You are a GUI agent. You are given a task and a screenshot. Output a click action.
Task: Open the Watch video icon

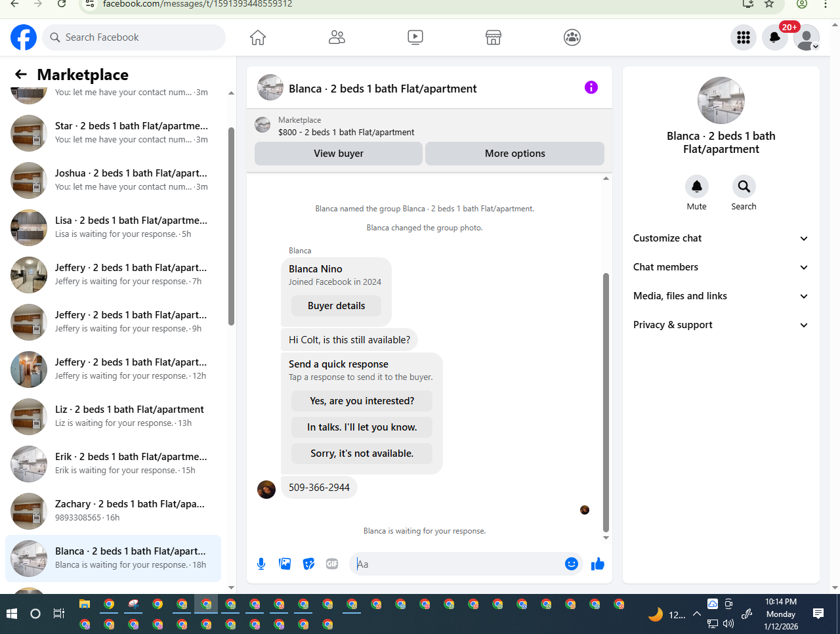click(x=415, y=37)
